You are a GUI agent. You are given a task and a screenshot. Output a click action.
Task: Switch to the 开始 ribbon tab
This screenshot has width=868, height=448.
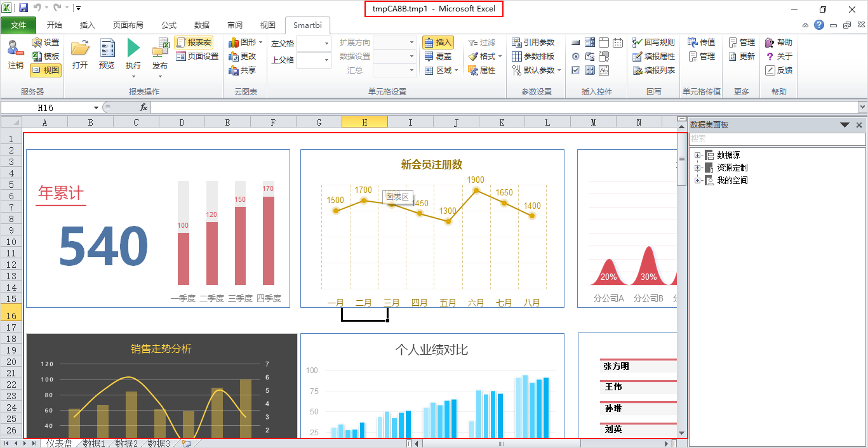click(55, 25)
